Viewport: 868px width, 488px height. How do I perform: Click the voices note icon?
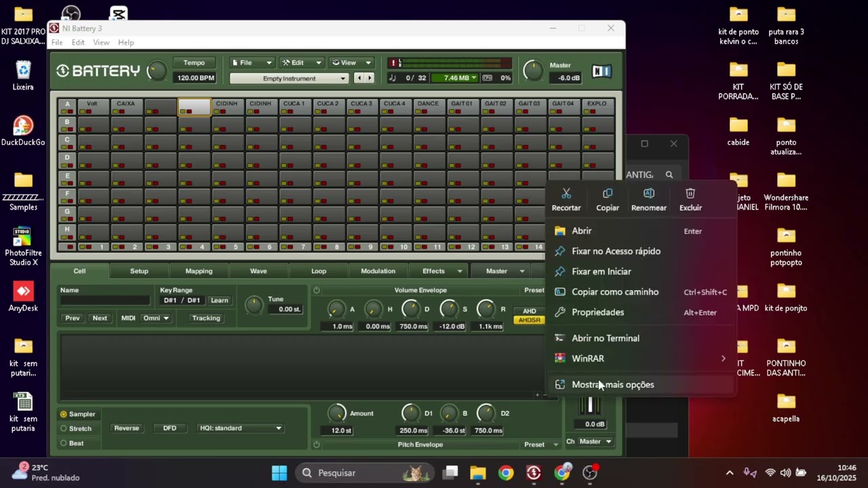[393, 78]
